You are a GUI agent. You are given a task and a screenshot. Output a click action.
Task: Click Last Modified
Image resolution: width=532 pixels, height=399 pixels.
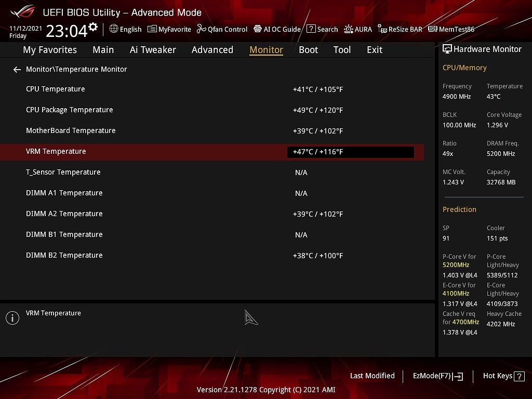coord(372,376)
